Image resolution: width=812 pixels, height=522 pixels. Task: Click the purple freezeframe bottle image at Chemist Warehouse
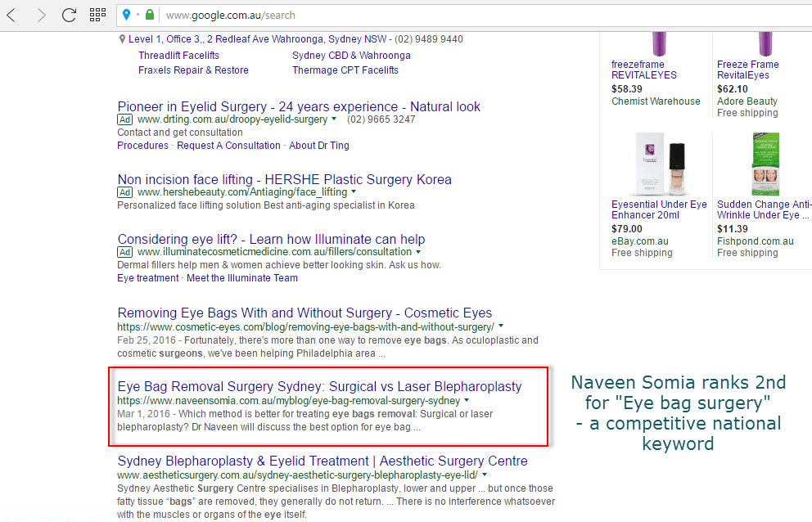(x=659, y=44)
